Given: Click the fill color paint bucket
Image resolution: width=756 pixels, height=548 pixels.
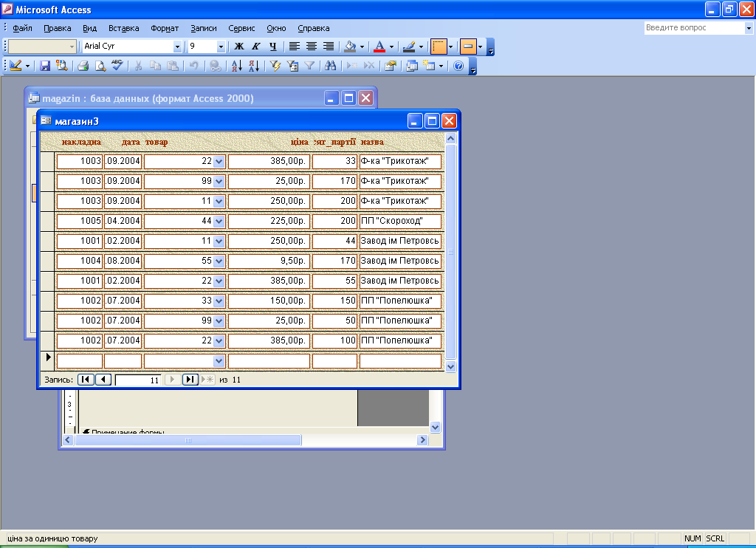Looking at the screenshot, I should tap(351, 47).
